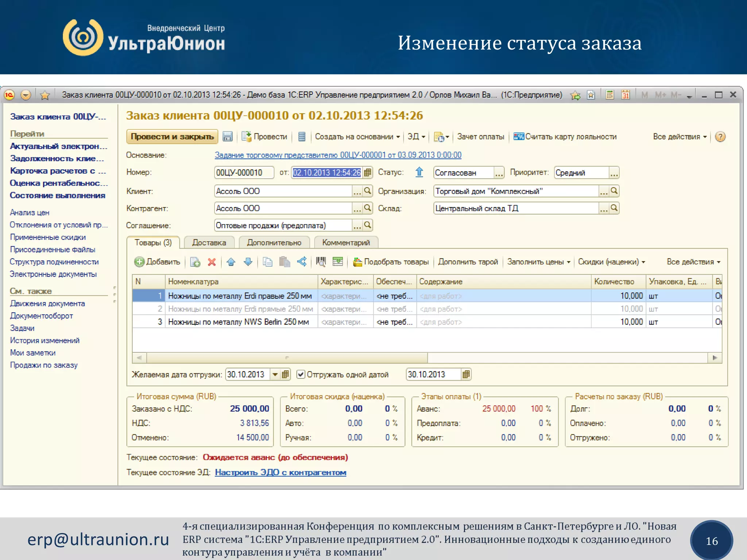
Task: Open the print dropdown icon next to ЭД
Action: coord(441,137)
